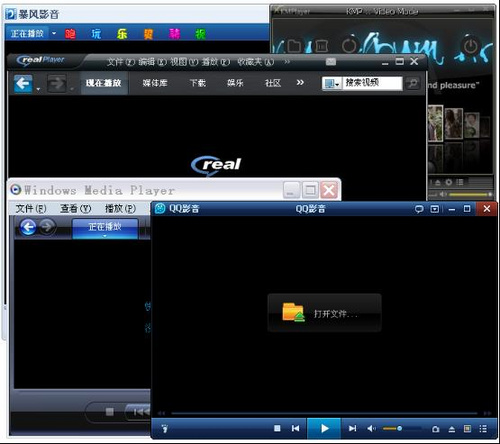Image resolution: width=500 pixels, height=444 pixels.
Task: Open the QQ影音 feedback bubble icon
Action: point(419,209)
